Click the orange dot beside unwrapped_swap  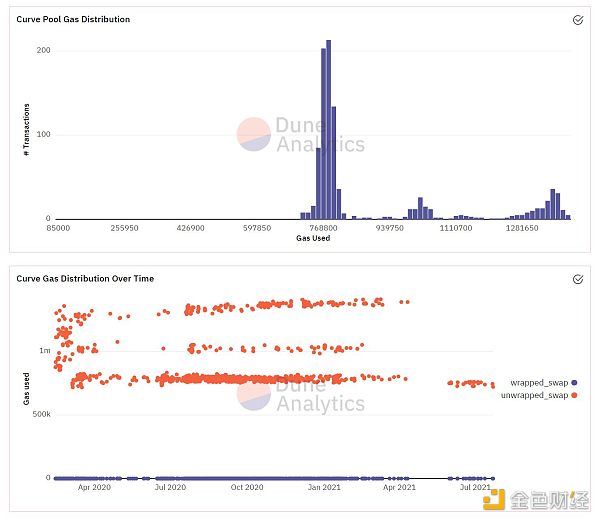pos(574,395)
